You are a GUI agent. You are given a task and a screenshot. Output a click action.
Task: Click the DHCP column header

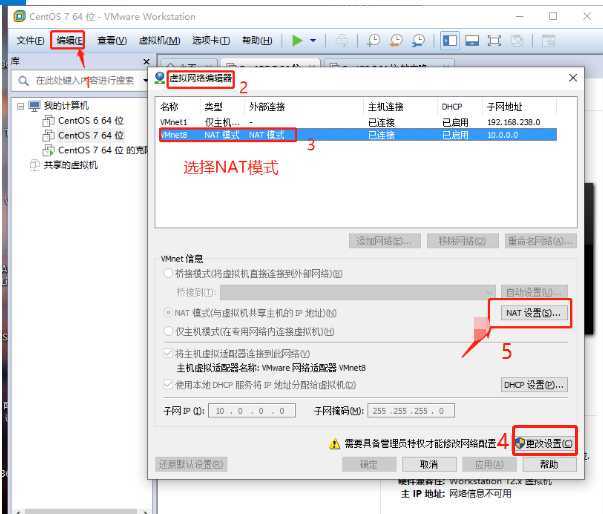[x=460, y=106]
